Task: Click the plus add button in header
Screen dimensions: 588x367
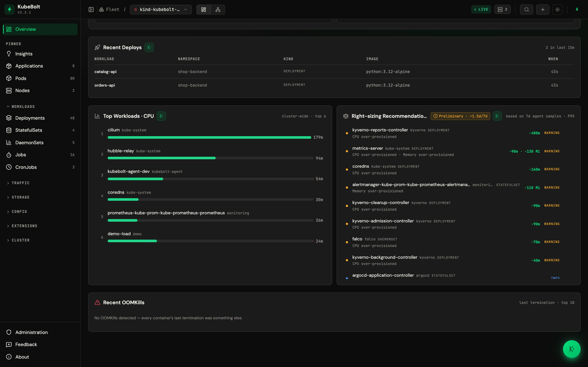Action: (x=543, y=10)
